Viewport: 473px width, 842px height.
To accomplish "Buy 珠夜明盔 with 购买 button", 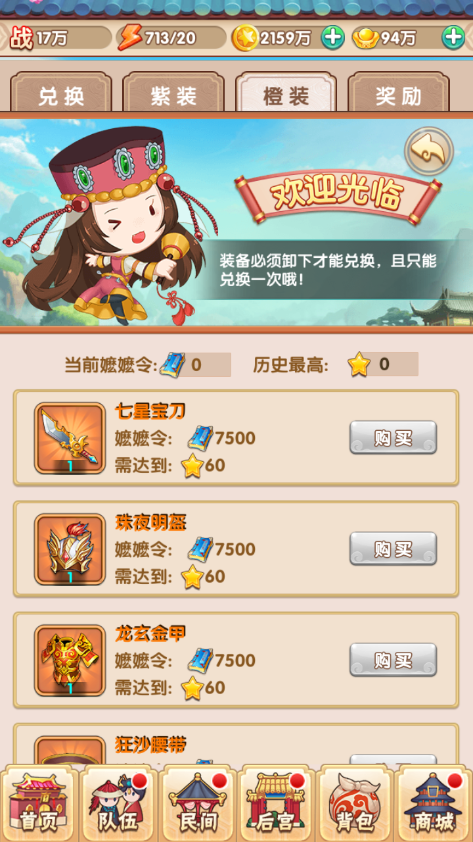I will point(393,548).
